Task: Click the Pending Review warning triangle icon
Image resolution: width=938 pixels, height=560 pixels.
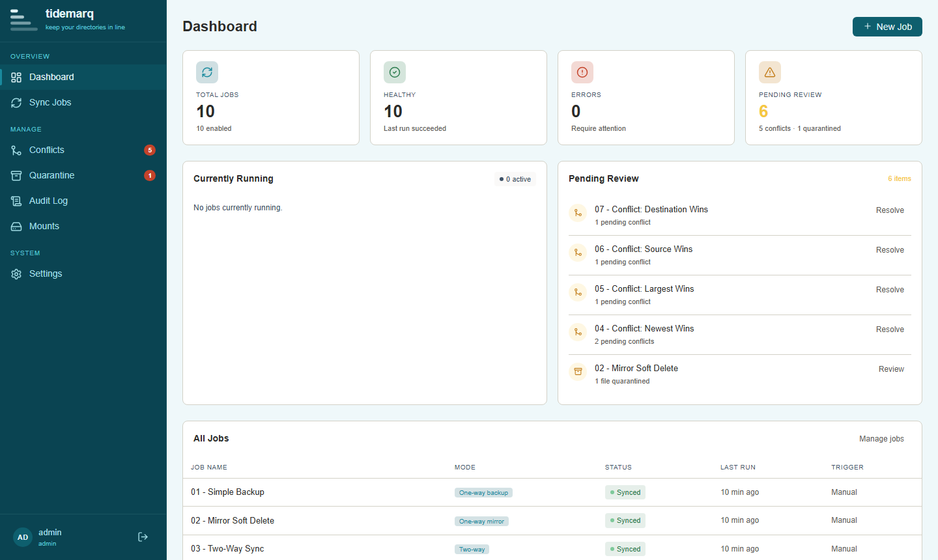Action: click(770, 72)
